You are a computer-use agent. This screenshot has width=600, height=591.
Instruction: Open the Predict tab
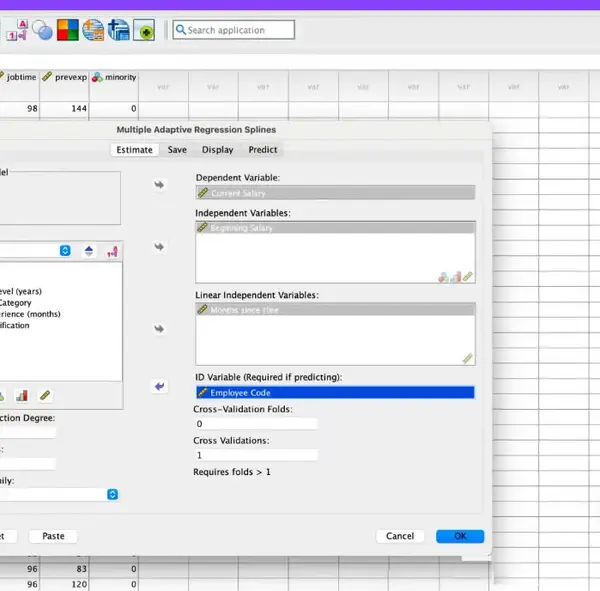pyautogui.click(x=262, y=150)
